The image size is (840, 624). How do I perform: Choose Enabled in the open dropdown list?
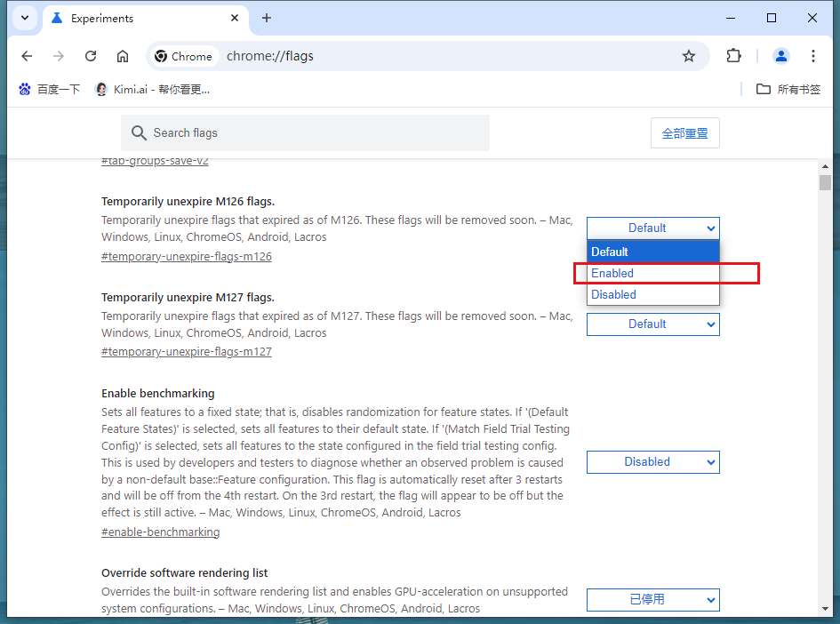pos(652,273)
